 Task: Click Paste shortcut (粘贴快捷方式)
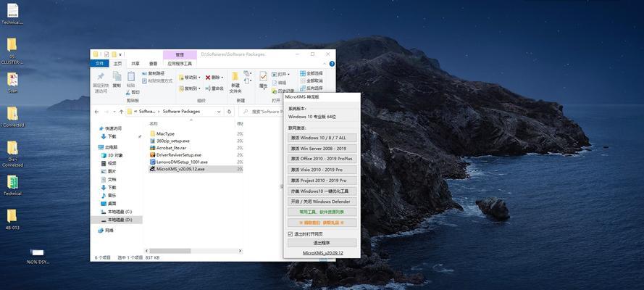tap(157, 81)
